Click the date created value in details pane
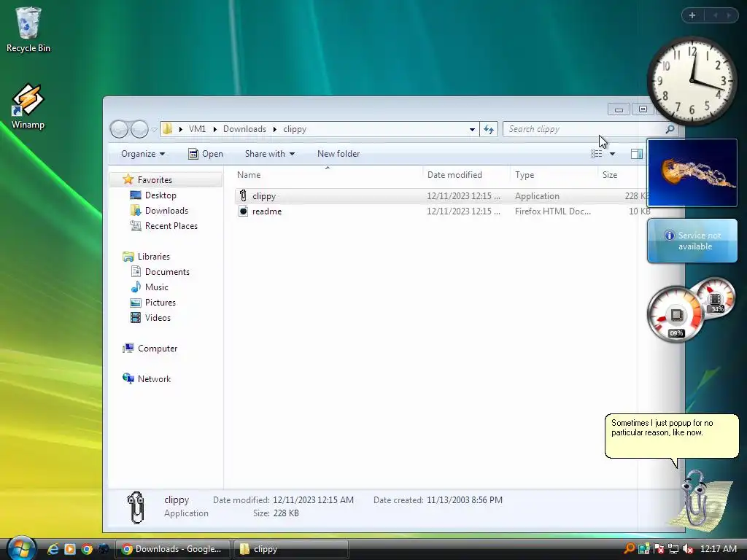This screenshot has width=747, height=560. (x=465, y=500)
